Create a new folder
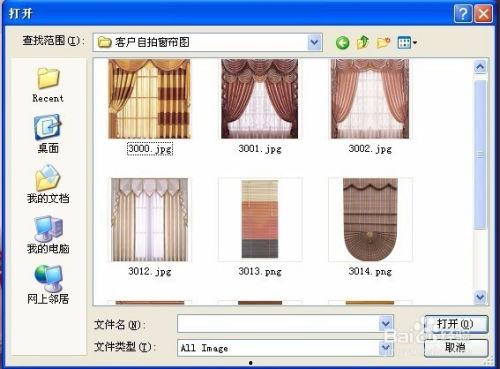The height and width of the screenshot is (369, 500). tap(383, 43)
